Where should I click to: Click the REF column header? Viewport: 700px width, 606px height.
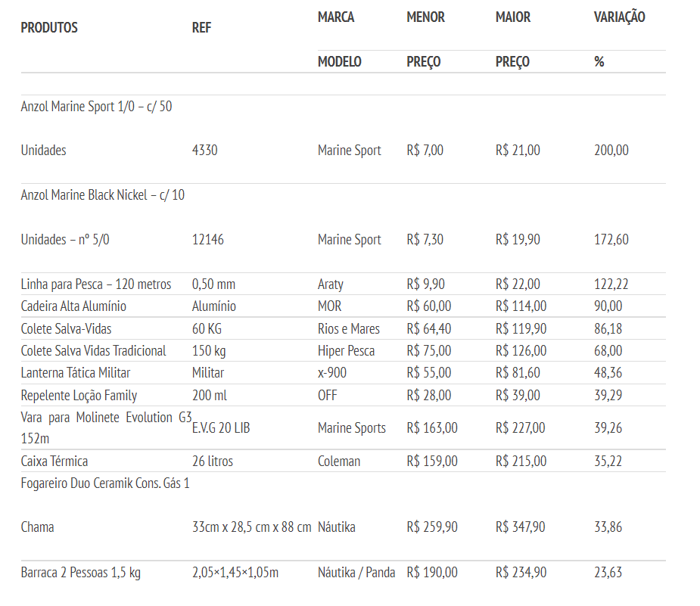(x=202, y=28)
